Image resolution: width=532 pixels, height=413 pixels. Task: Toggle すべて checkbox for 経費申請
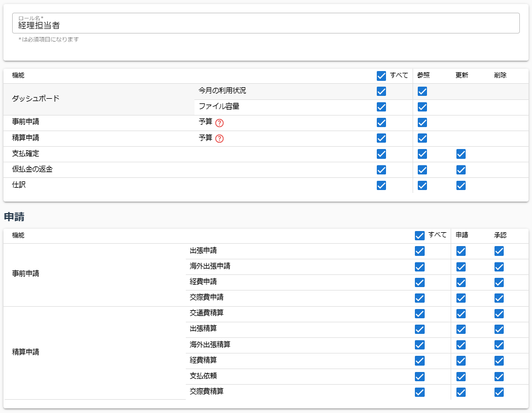pyautogui.click(x=420, y=282)
